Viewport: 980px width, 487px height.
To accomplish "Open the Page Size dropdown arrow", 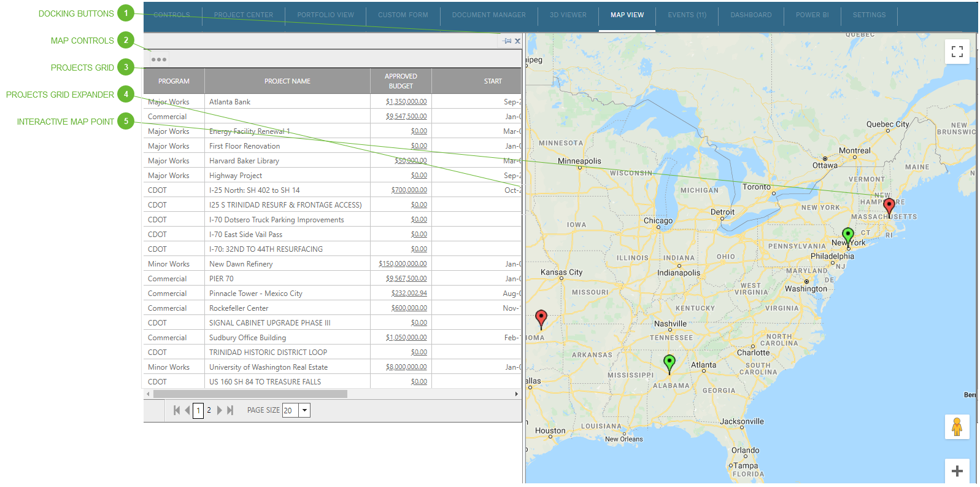I will click(304, 410).
